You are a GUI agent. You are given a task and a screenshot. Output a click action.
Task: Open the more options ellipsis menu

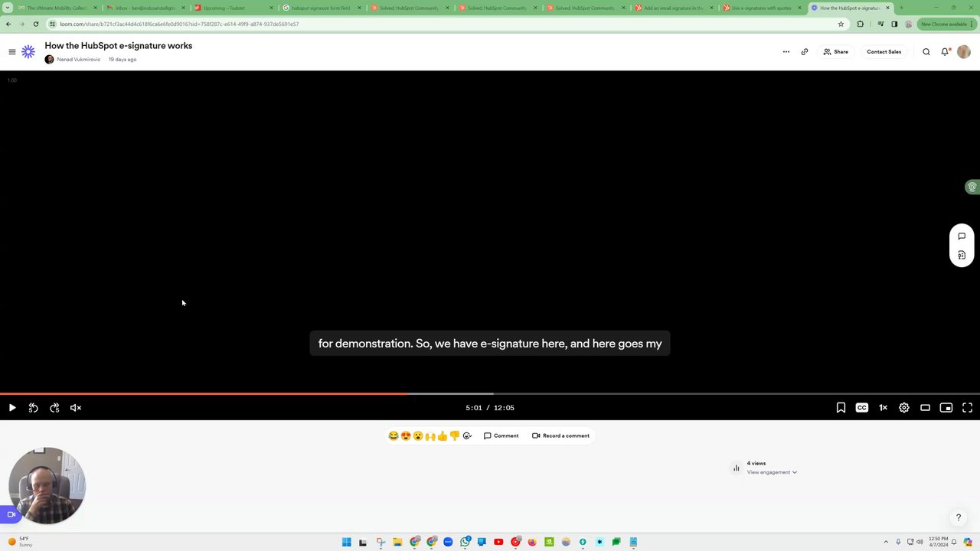pyautogui.click(x=786, y=52)
